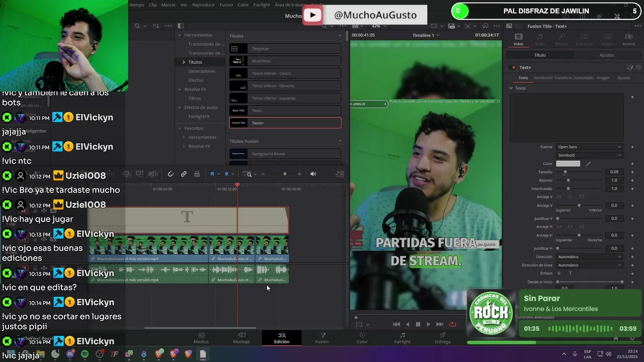Click the search icon in the media pool
Screen dimensions: 644x362
137,26
